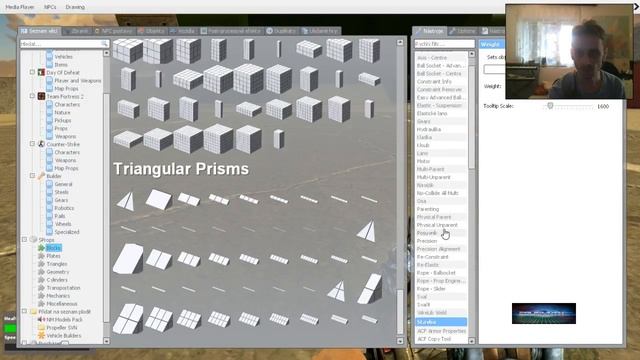Select the Mechanics SProps category
Viewport: 640px width, 360px height.
coord(58,296)
